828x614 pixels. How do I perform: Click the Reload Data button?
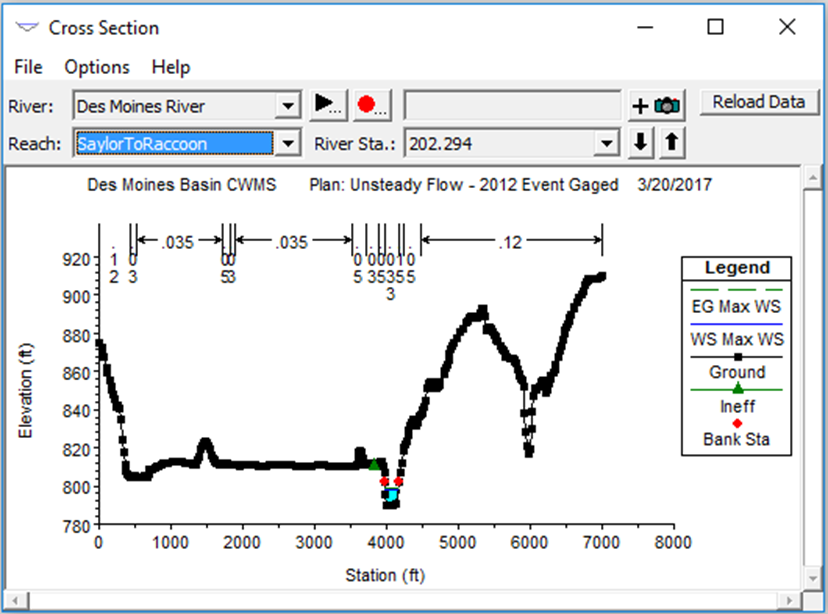point(759,102)
